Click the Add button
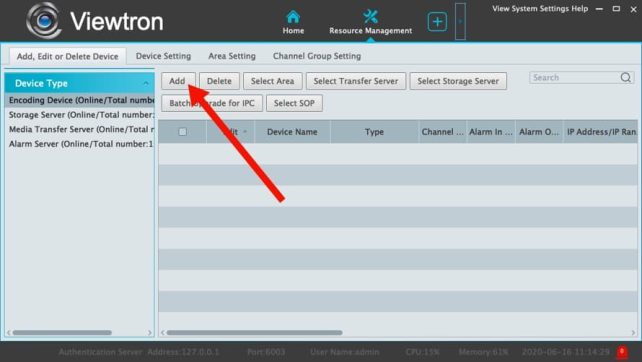The image size is (642, 362). click(178, 81)
